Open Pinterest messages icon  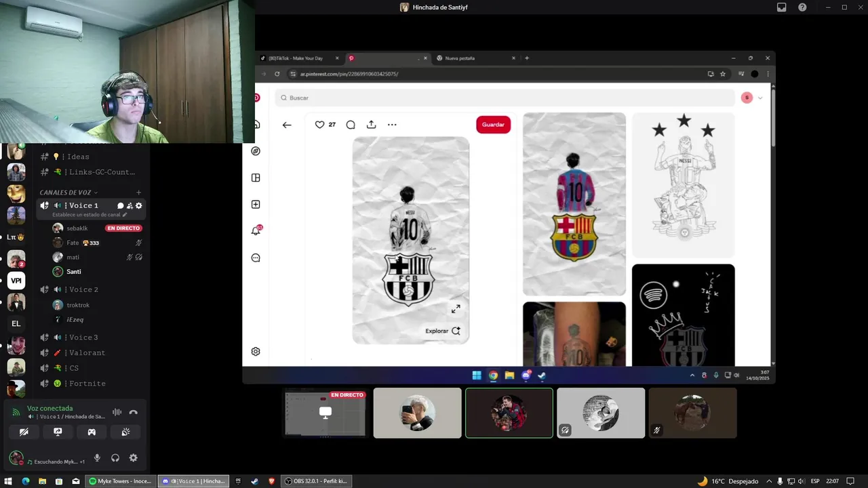(256, 258)
